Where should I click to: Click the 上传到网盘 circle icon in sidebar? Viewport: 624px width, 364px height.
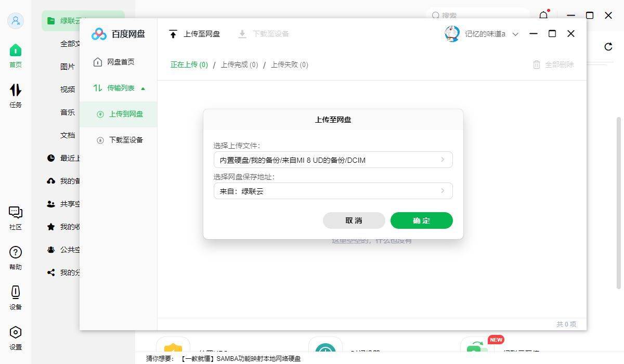click(100, 114)
